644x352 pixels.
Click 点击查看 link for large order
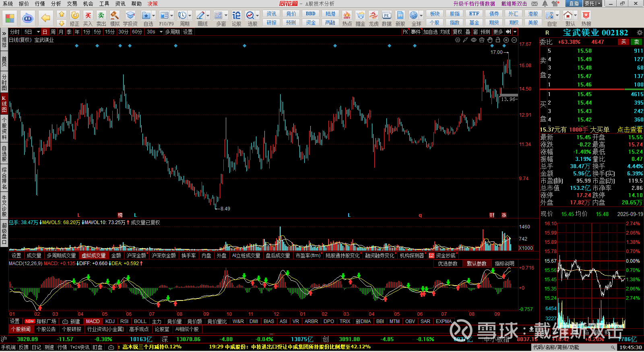click(x=630, y=130)
